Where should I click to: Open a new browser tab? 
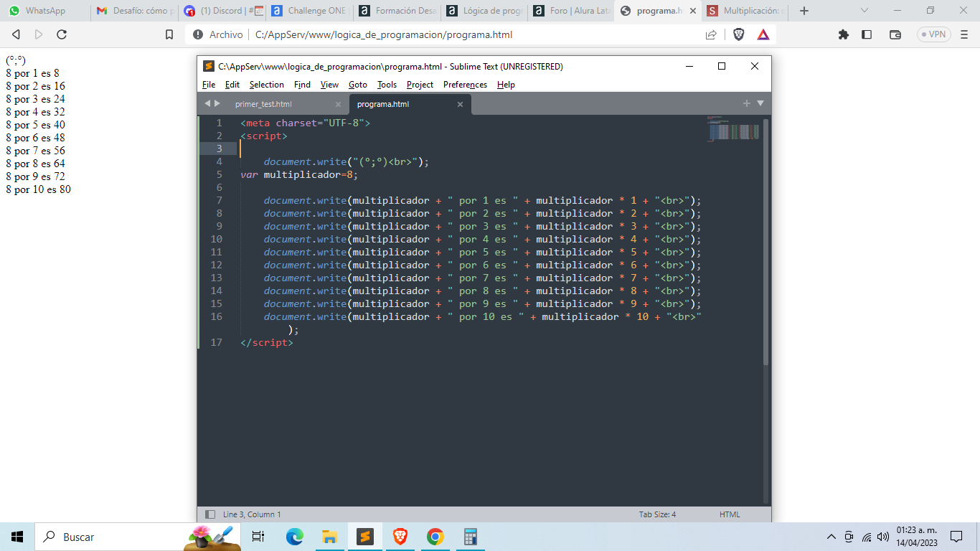(x=804, y=11)
